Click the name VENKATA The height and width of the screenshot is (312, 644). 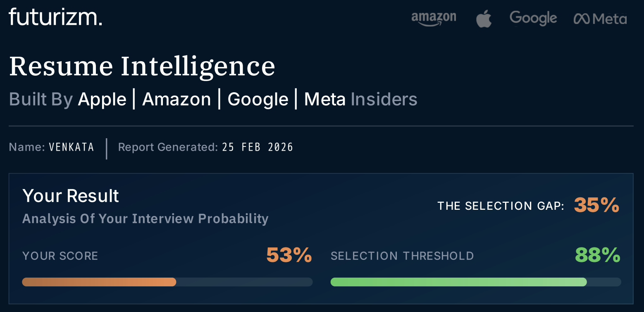coord(72,147)
